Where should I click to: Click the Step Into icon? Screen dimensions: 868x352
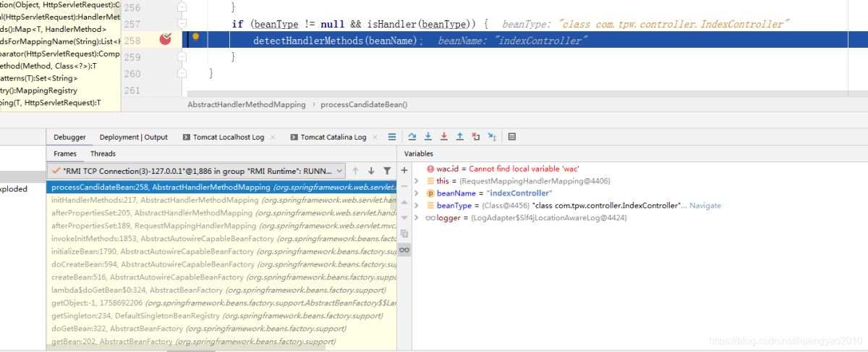tap(428, 137)
